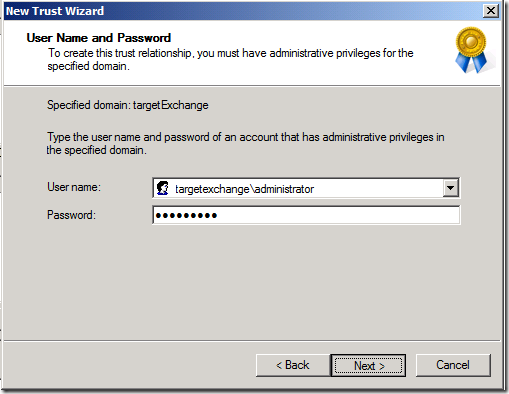Click the "To create this trust relationship" description
Screen dimensions: 509x394
pyautogui.click(x=230, y=59)
